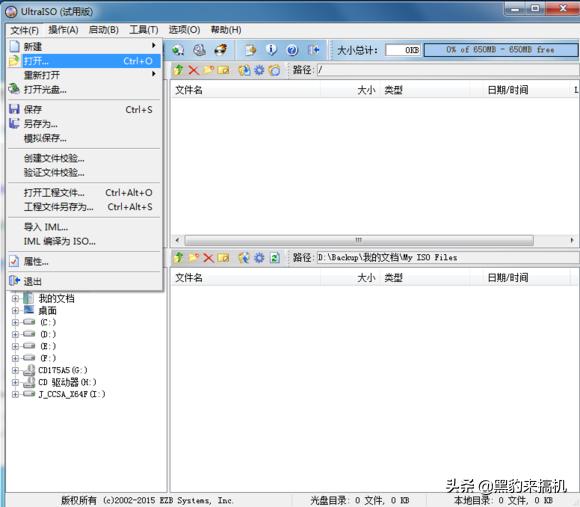Click the clock-like icon after the upper gear
Viewport: 580px width, 507px height.
point(274,70)
